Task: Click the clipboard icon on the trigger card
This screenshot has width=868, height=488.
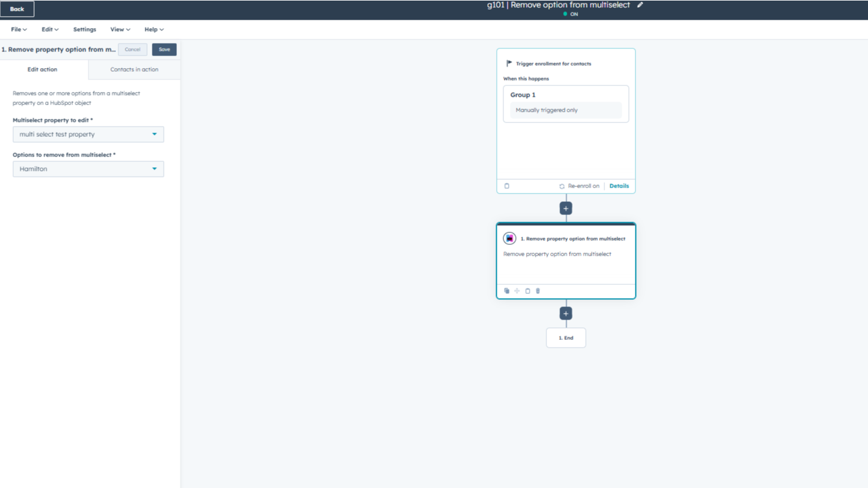Action: tap(507, 186)
